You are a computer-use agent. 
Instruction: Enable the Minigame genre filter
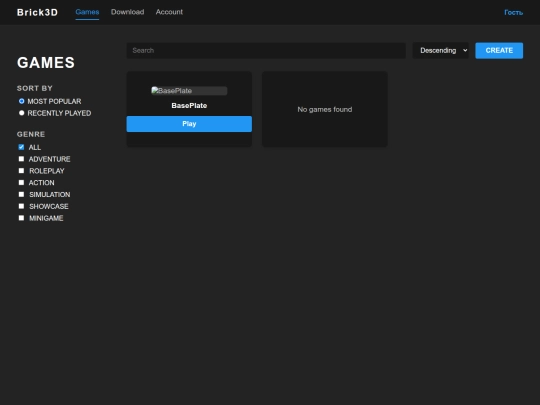(21, 218)
